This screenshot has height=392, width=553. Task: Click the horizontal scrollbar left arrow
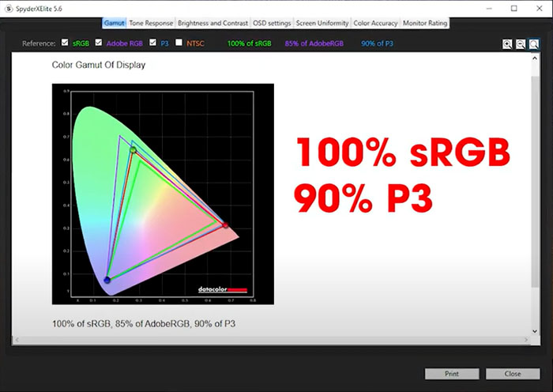[x=17, y=340]
